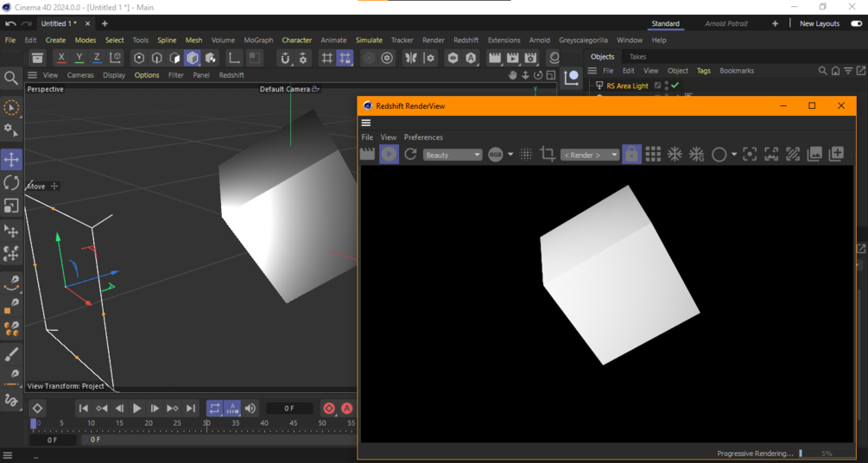Toggle coordinate system World/Object
Screen dimensions: 868x463
point(115,58)
